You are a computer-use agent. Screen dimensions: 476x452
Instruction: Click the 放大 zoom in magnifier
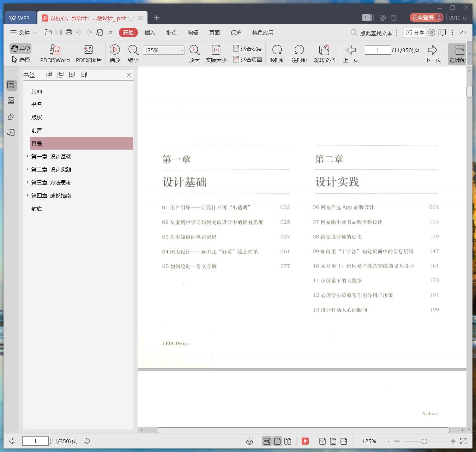pos(194,54)
